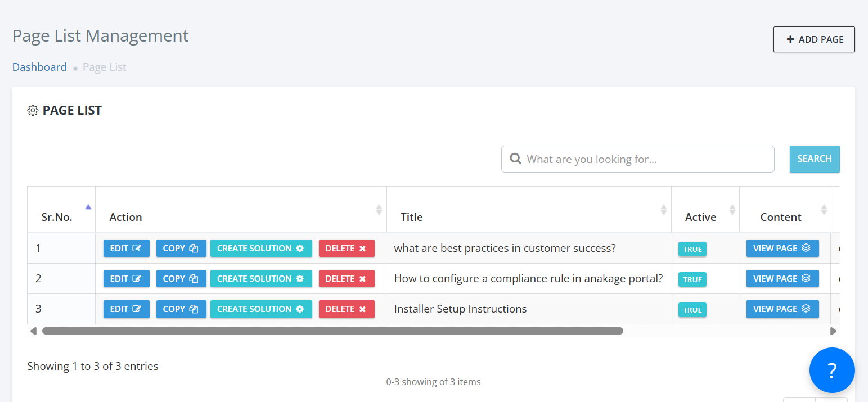View page content for Installer Setup Instructions
Image resolution: width=868 pixels, height=402 pixels.
(782, 309)
